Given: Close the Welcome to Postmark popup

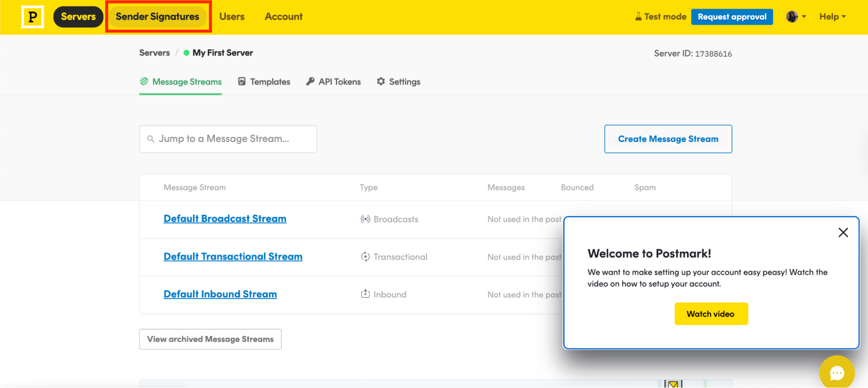Looking at the screenshot, I should point(843,233).
